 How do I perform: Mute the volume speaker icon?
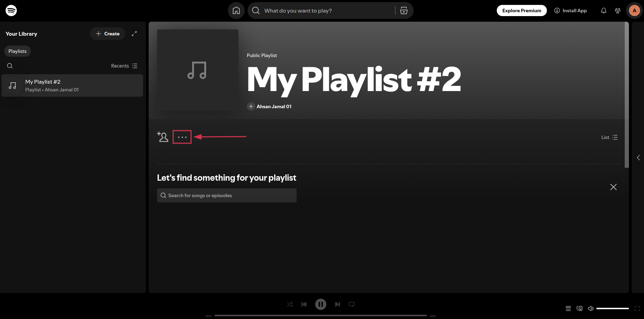coord(591,308)
